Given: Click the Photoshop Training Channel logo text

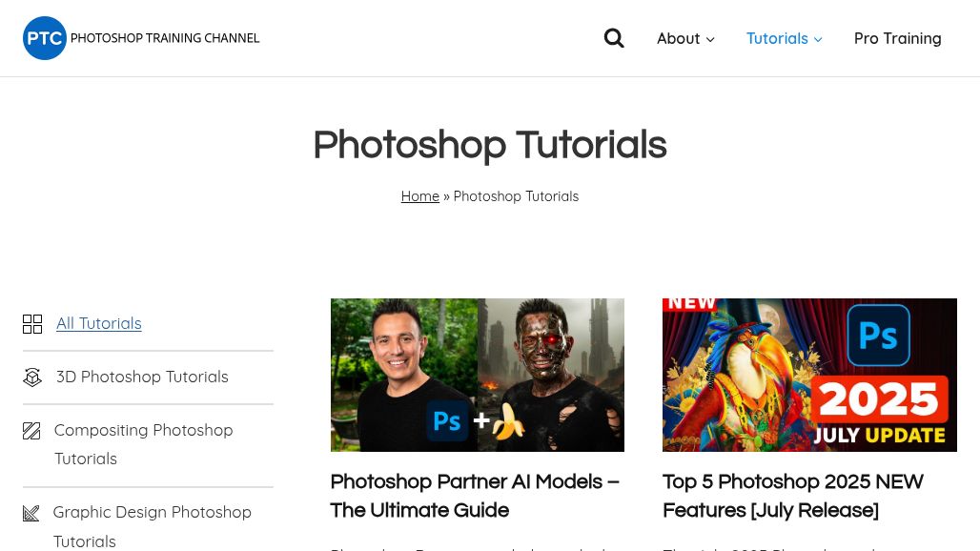Looking at the screenshot, I should tap(165, 38).
